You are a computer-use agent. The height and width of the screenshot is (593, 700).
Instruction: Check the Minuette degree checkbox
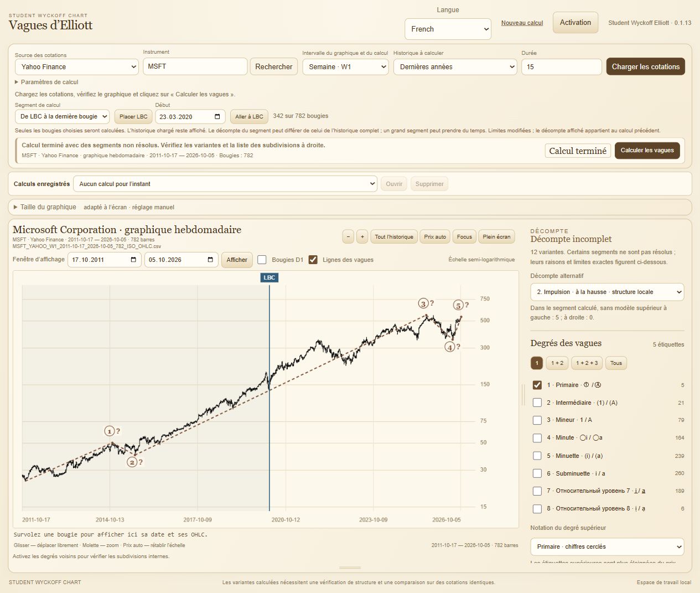coord(537,456)
